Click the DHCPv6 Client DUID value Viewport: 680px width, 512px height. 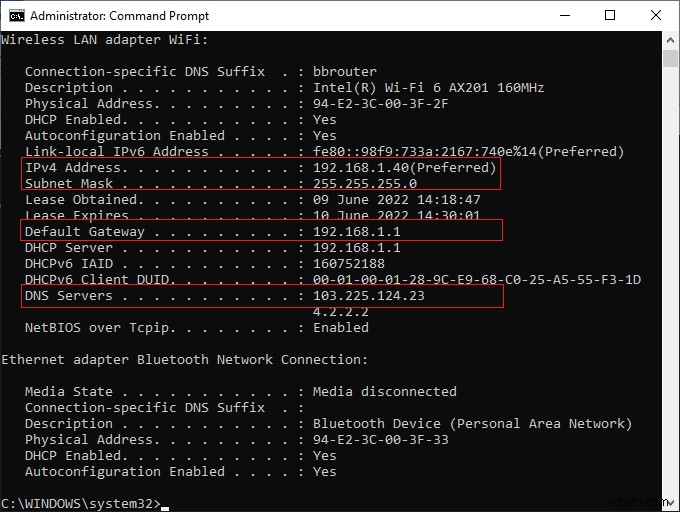point(476,280)
